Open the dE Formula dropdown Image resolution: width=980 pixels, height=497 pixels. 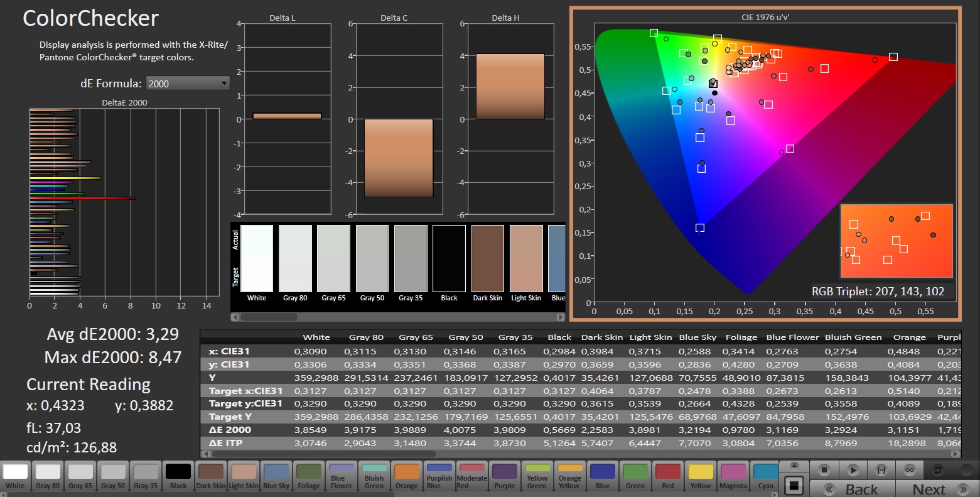(187, 84)
